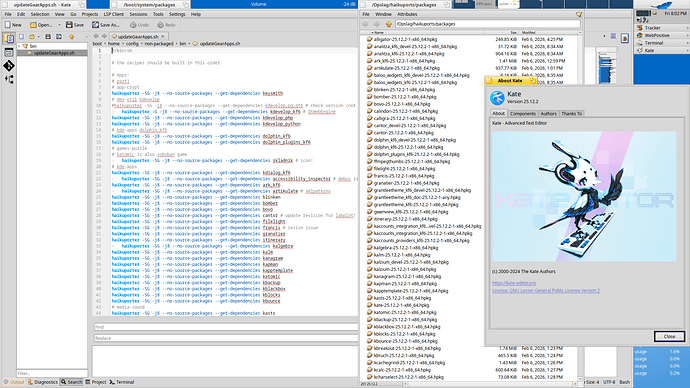Screen dimensions: 690x388
Task: Click Tracker parent-folder arrow icon beside path field
Action: pos(389,24)
